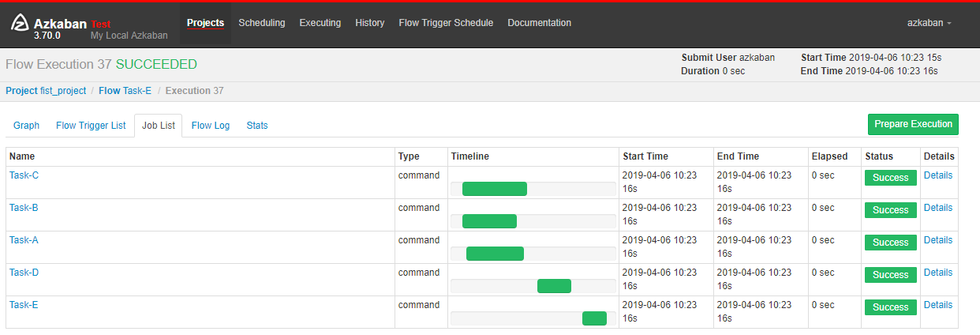Open the Task-D job link
The image size is (980, 335).
24,273
